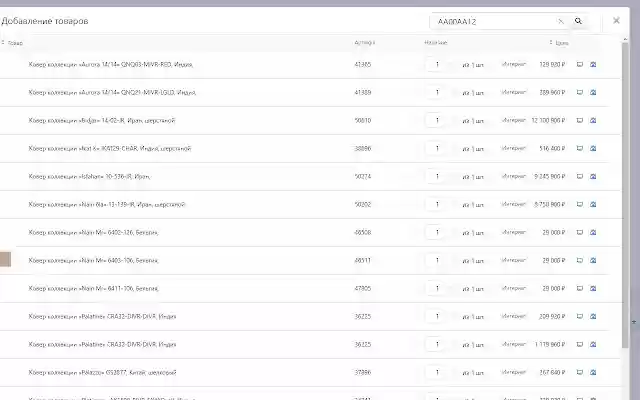640x400 pixels.
Task: Click Интерьер link in article 46511 row
Action: coord(514,260)
